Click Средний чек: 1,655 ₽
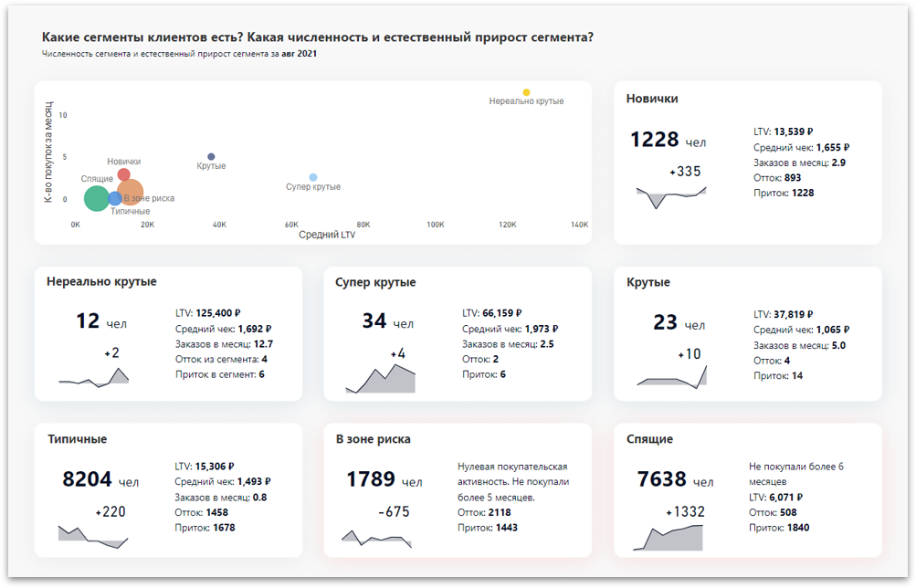916x588 pixels. coord(801,147)
